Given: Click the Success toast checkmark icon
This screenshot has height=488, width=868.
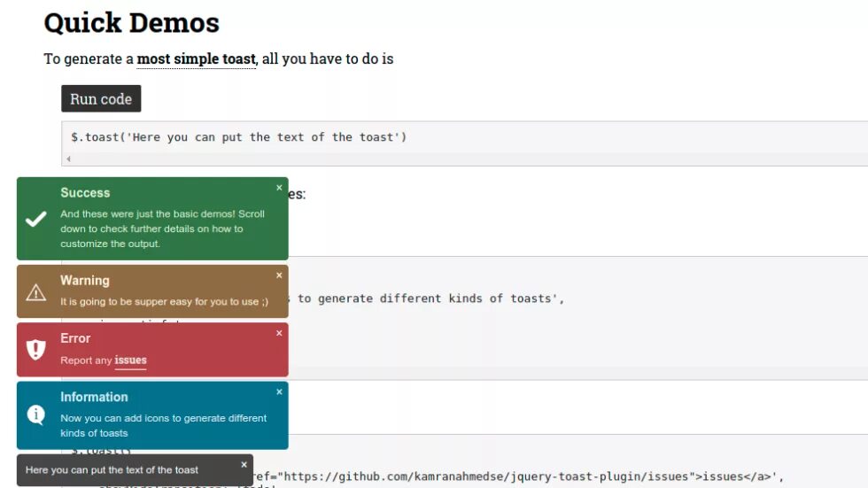Looking at the screenshot, I should click(36, 220).
